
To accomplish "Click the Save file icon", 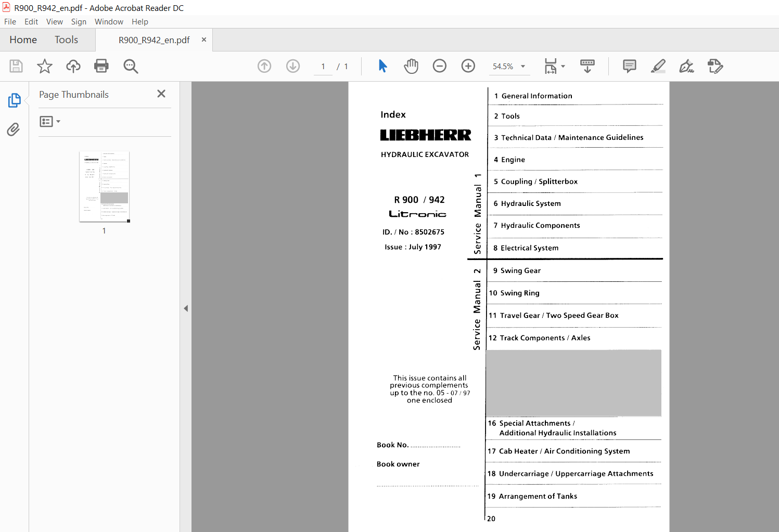I will pos(16,66).
